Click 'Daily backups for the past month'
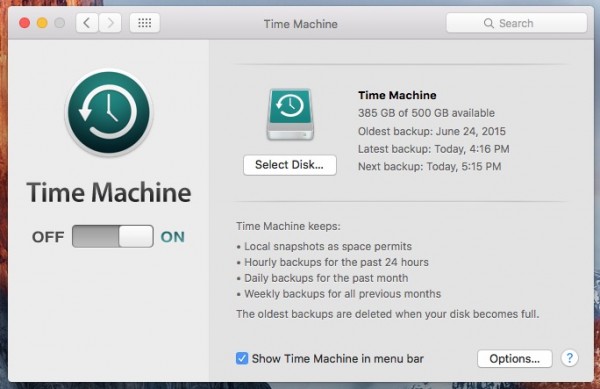600x389 pixels. [x=326, y=278]
